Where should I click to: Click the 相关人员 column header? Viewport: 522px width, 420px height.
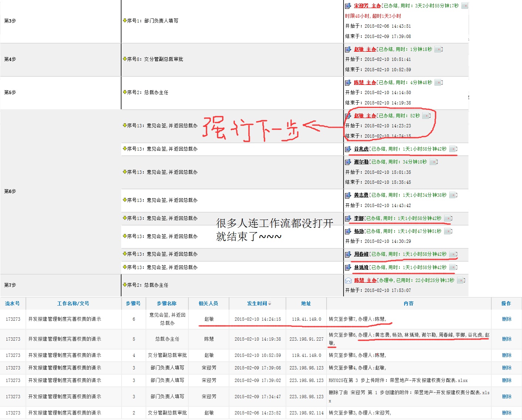pyautogui.click(x=208, y=303)
